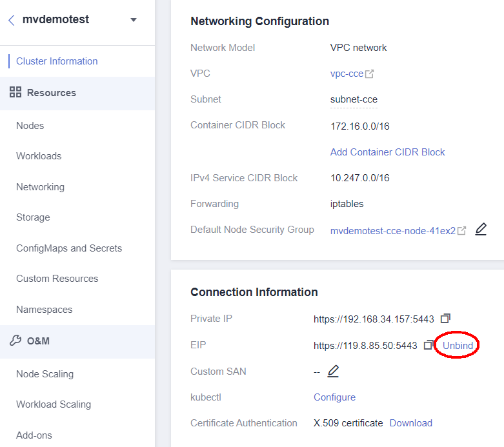
Task: Edit the Custom SAN value
Action: 333,372
